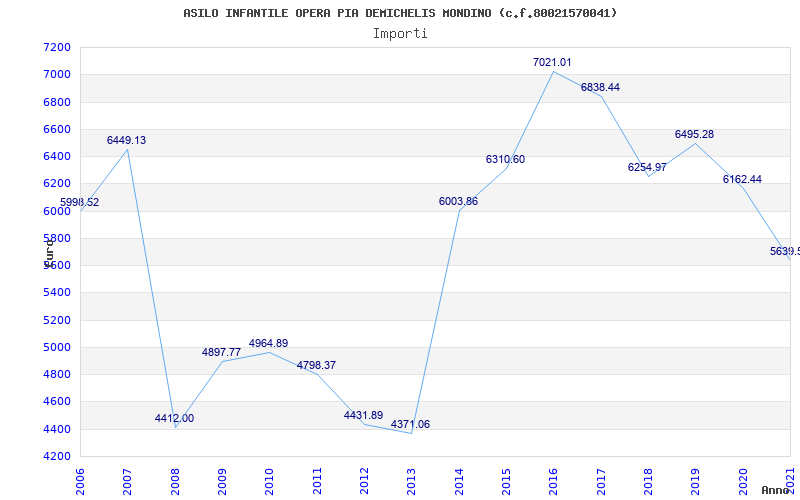Image resolution: width=800 pixels, height=500 pixels.
Task: Click x-axis year label 2012
Action: point(364,482)
